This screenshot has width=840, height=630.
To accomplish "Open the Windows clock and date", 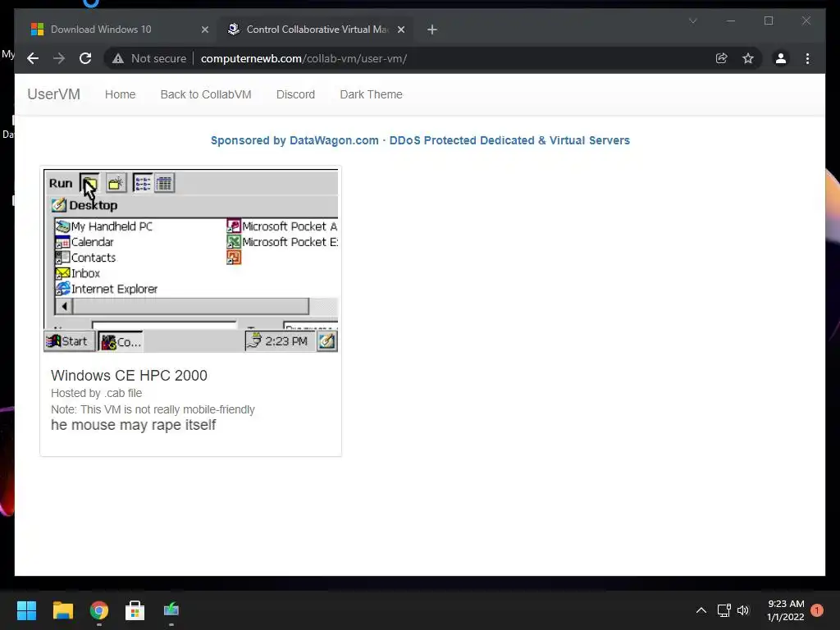I will 786,610.
